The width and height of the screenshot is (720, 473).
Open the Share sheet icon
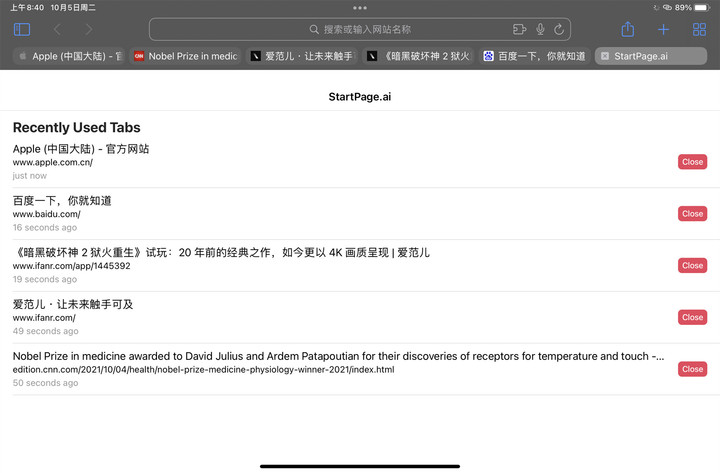pyautogui.click(x=628, y=30)
